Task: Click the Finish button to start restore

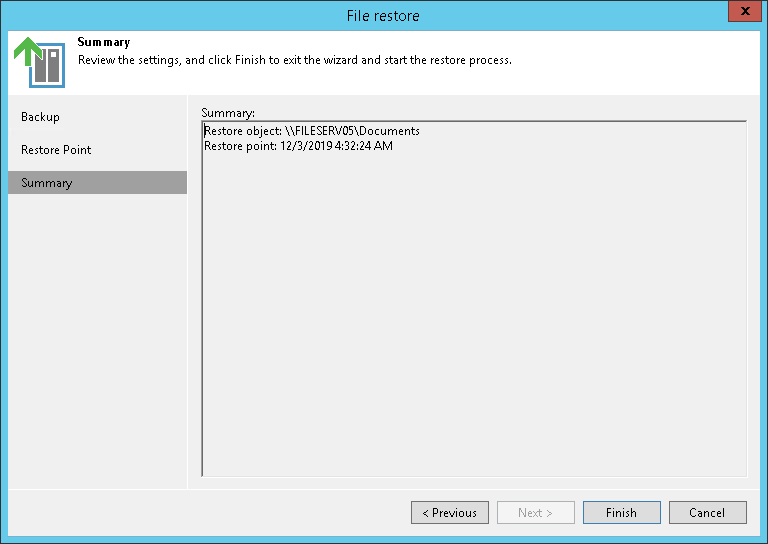Action: [x=622, y=512]
